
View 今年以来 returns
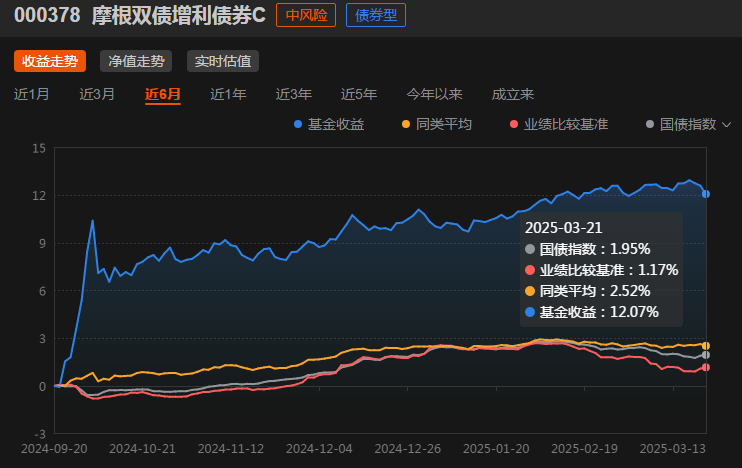(434, 94)
